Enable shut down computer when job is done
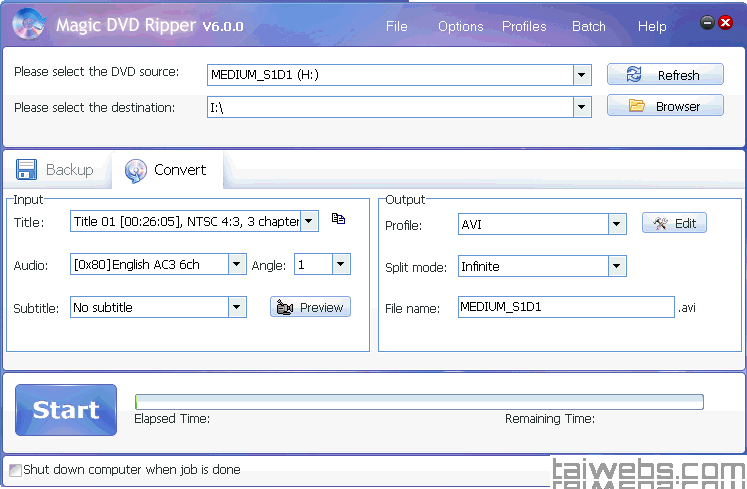The height and width of the screenshot is (489, 747). coord(15,469)
